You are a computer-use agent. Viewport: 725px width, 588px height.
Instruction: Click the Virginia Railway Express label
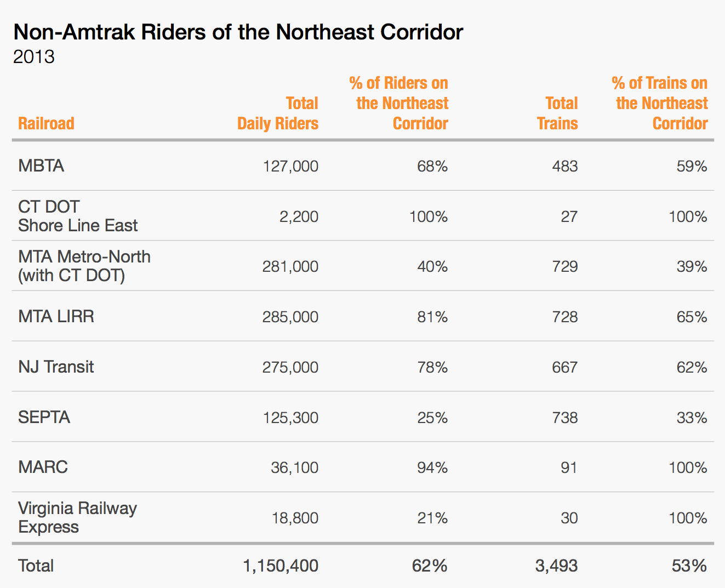(77, 517)
